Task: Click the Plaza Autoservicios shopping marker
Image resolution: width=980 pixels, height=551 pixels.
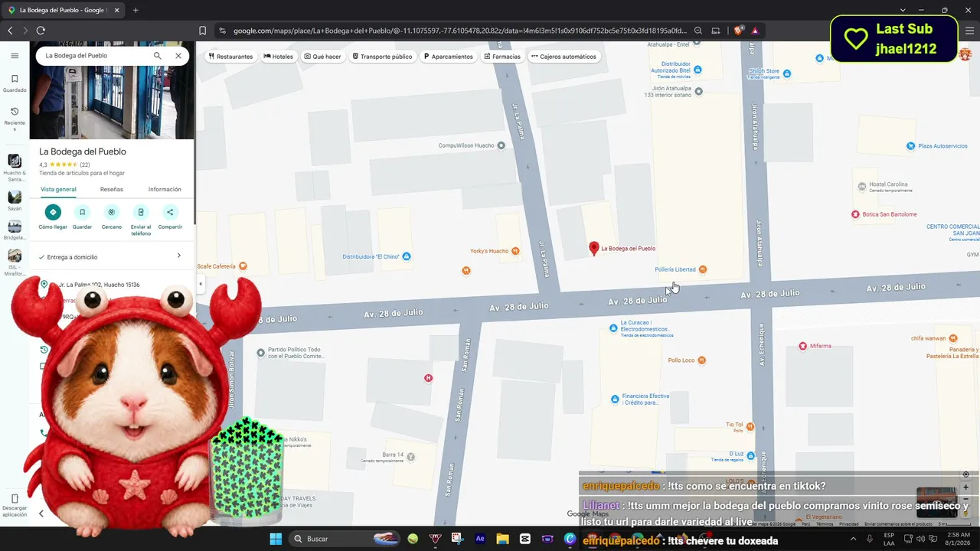Action: (x=910, y=146)
